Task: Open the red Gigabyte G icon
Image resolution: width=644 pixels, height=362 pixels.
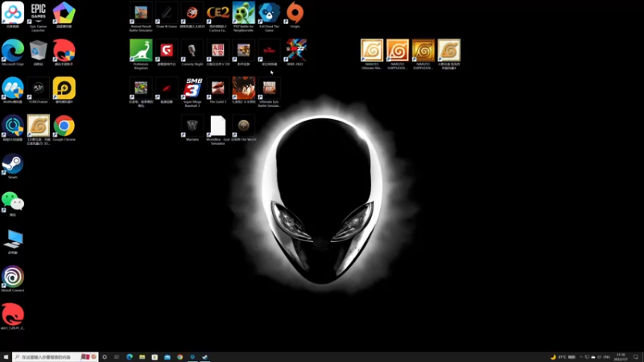Action: coord(167,52)
